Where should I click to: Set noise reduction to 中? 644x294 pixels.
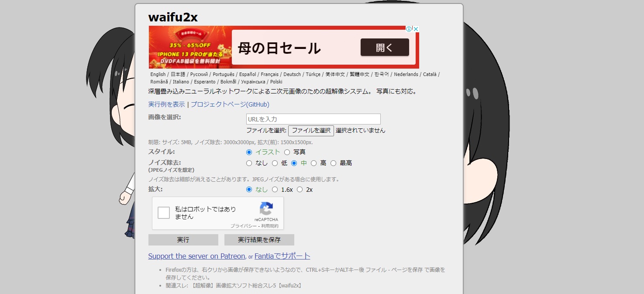(x=294, y=163)
